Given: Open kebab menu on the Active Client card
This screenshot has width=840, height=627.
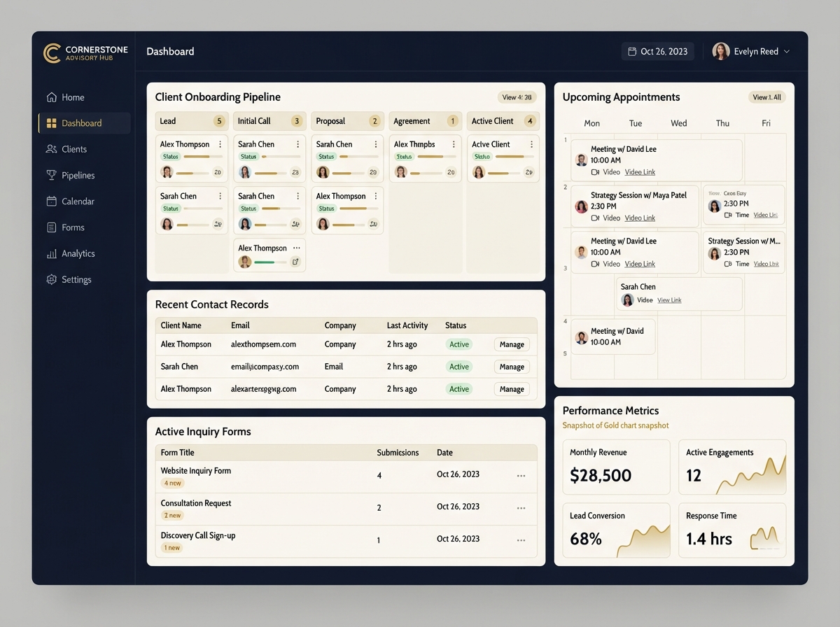Looking at the screenshot, I should (531, 144).
